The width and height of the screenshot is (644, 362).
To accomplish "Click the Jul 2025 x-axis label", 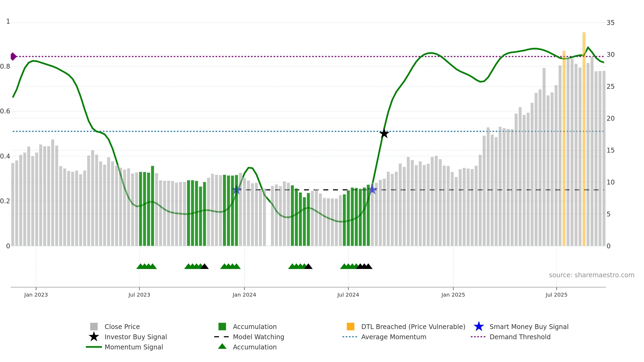I will click(557, 295).
